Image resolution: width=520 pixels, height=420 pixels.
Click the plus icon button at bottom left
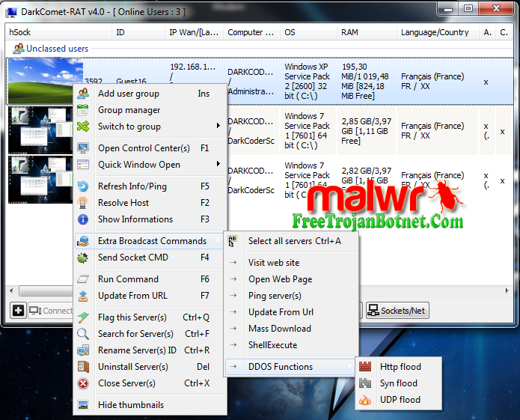coord(18,311)
